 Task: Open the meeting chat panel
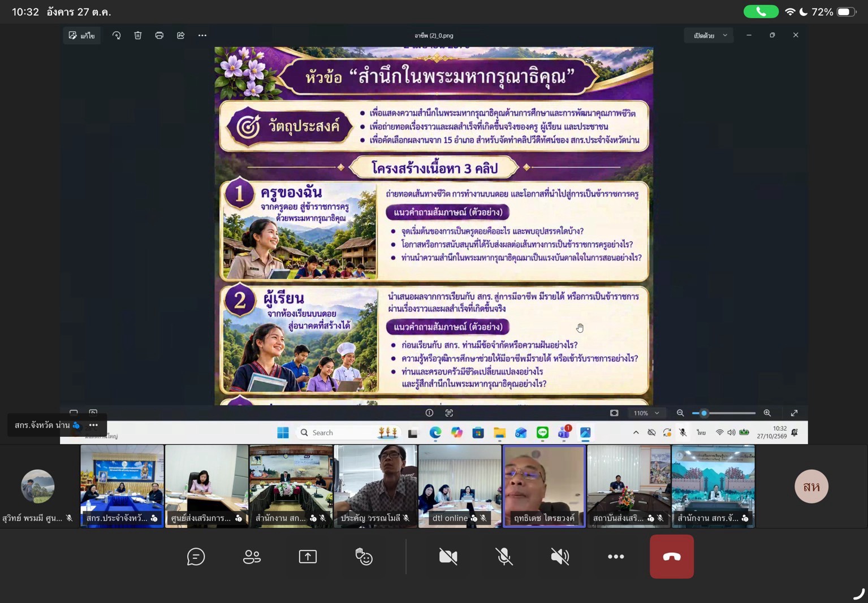[196, 557]
